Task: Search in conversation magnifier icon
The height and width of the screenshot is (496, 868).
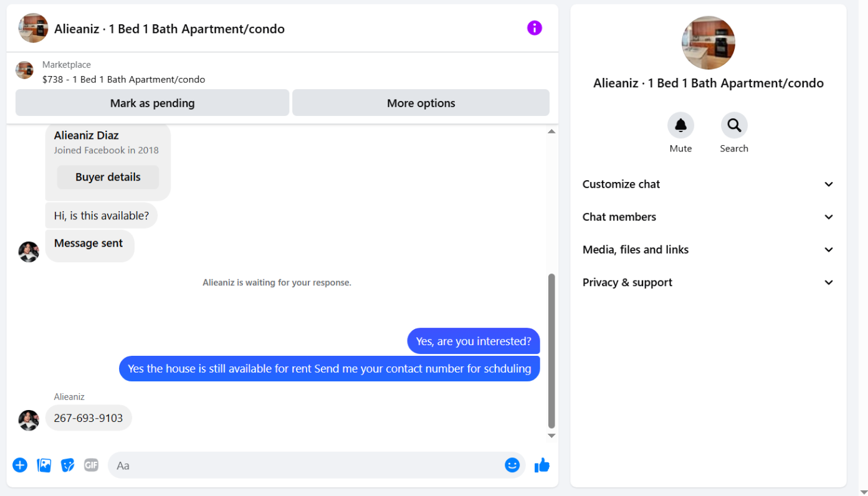Action: point(734,125)
